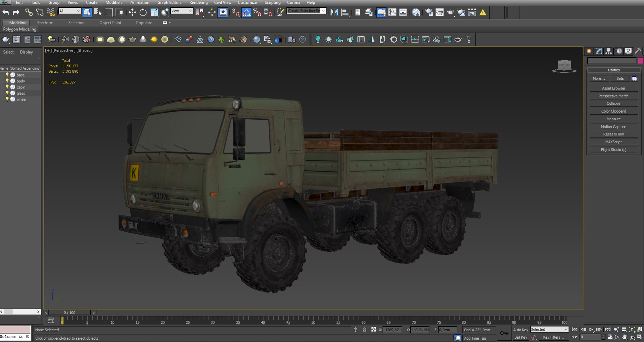
Task: Click the Redo arrow icon
Action: click(16, 12)
